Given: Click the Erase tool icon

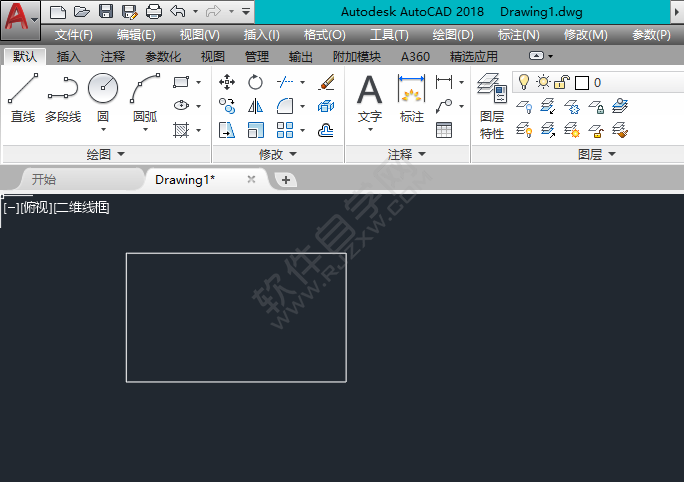Looking at the screenshot, I should tap(326, 82).
